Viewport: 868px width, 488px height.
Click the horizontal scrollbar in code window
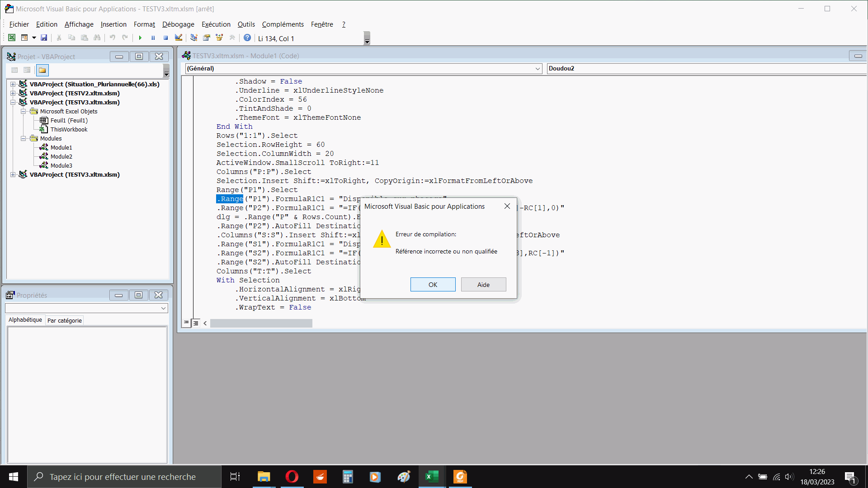261,323
